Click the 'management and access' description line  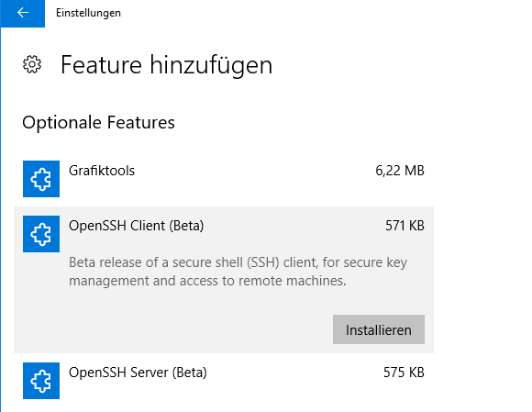(207, 281)
